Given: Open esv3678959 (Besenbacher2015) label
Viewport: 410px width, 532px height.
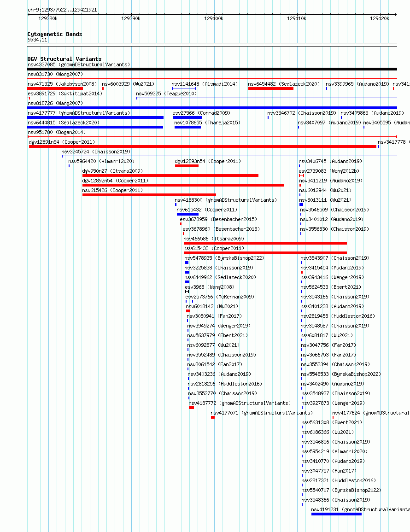Looking at the screenshot, I should pyautogui.click(x=218, y=220).
